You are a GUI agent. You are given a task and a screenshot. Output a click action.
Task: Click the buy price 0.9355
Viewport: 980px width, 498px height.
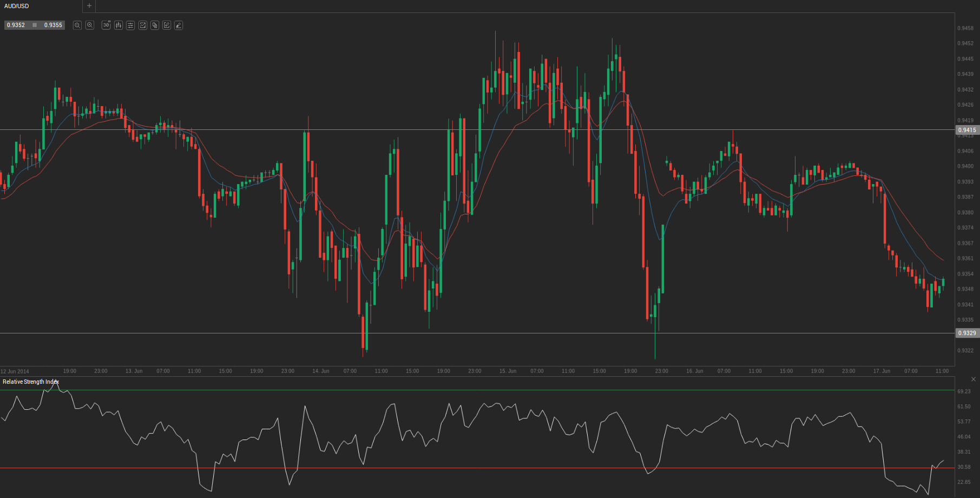coord(53,25)
